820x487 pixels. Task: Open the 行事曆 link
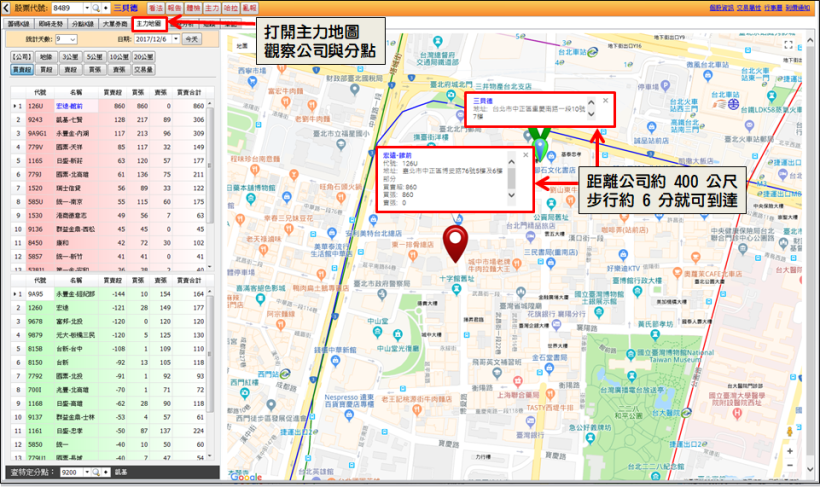[x=773, y=8]
